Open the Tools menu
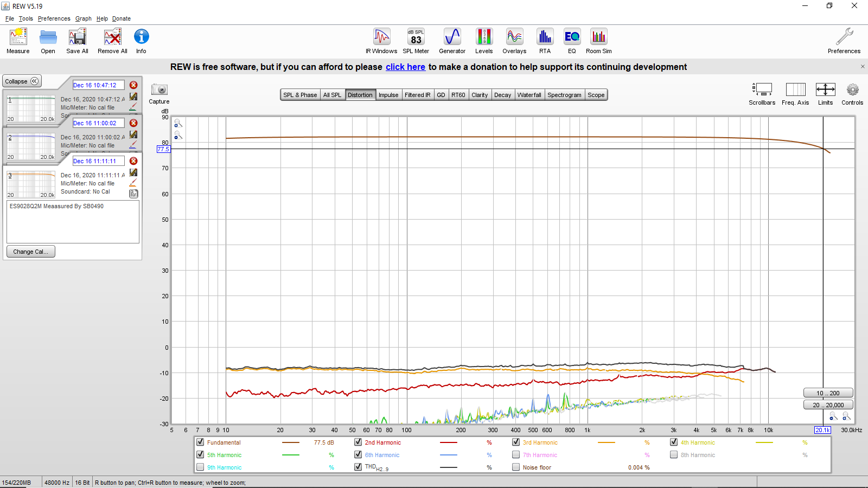This screenshot has width=868, height=488. tap(25, 18)
